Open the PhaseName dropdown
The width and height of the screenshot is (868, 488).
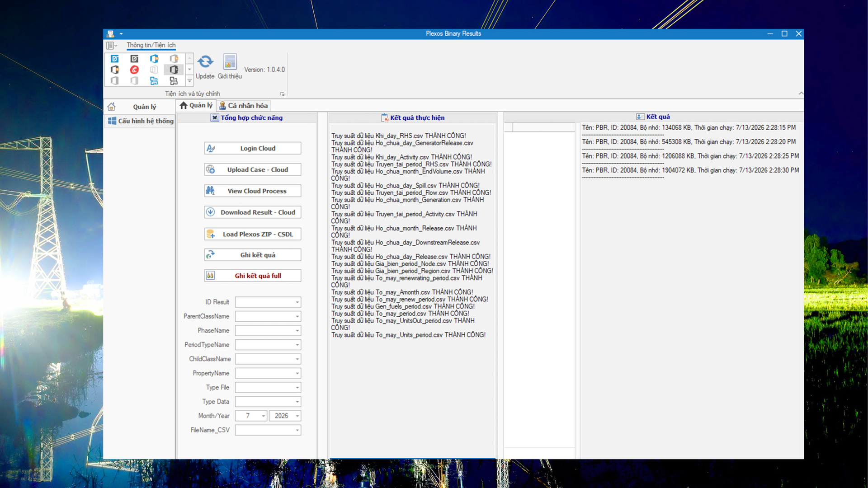[x=297, y=331]
